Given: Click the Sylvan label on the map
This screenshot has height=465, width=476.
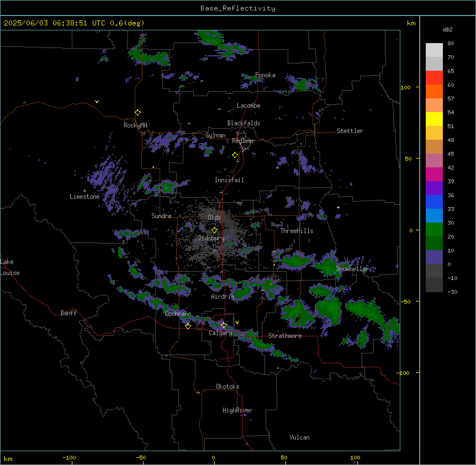Looking at the screenshot, I should point(215,135).
